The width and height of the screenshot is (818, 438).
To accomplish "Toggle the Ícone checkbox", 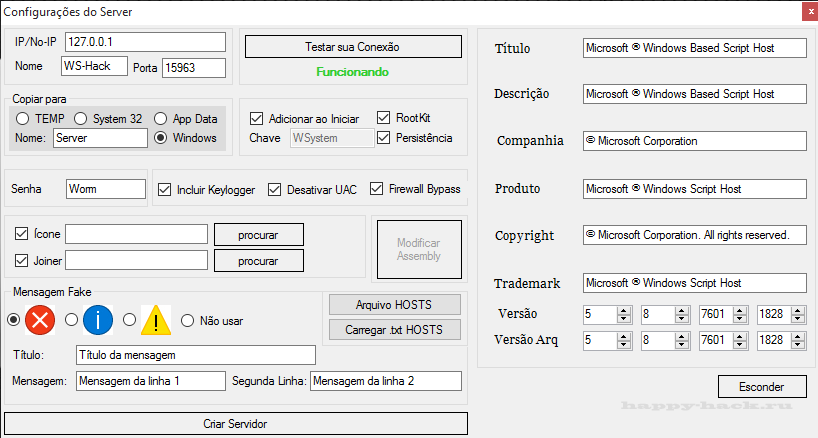I will tap(21, 234).
